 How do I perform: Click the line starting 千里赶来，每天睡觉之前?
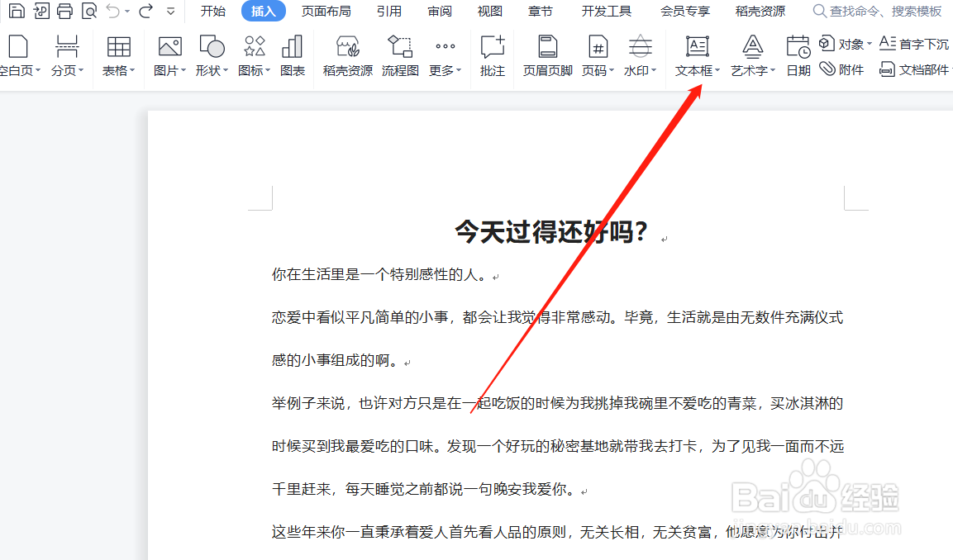[424, 489]
